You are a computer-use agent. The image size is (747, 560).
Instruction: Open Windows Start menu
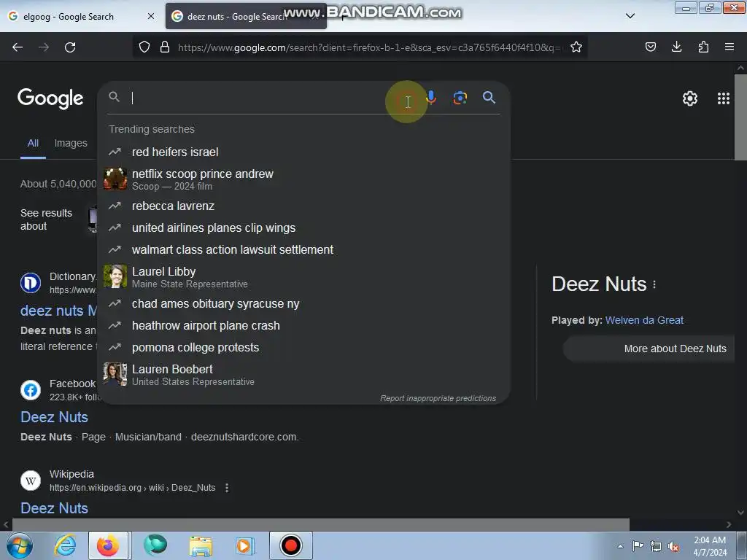(20, 545)
